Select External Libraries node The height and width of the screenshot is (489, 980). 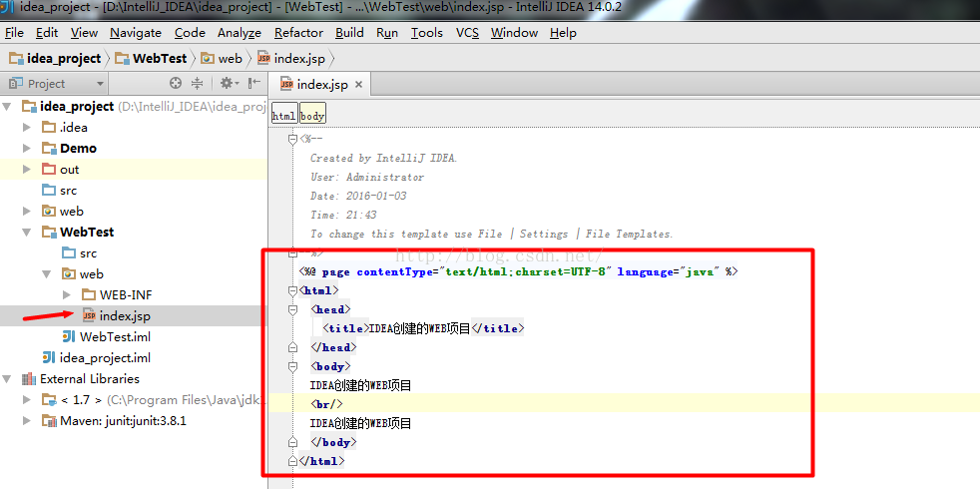click(81, 379)
